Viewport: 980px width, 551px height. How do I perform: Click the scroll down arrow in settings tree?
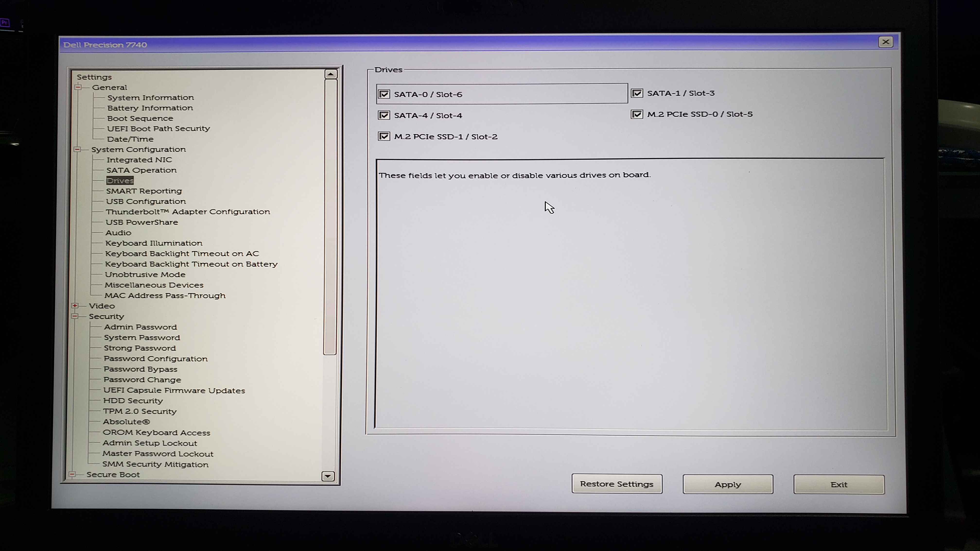point(328,476)
